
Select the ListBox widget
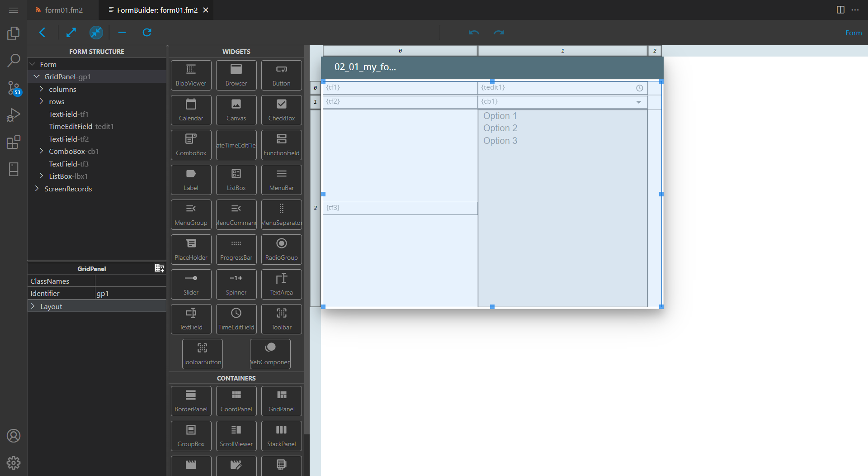coord(236,180)
